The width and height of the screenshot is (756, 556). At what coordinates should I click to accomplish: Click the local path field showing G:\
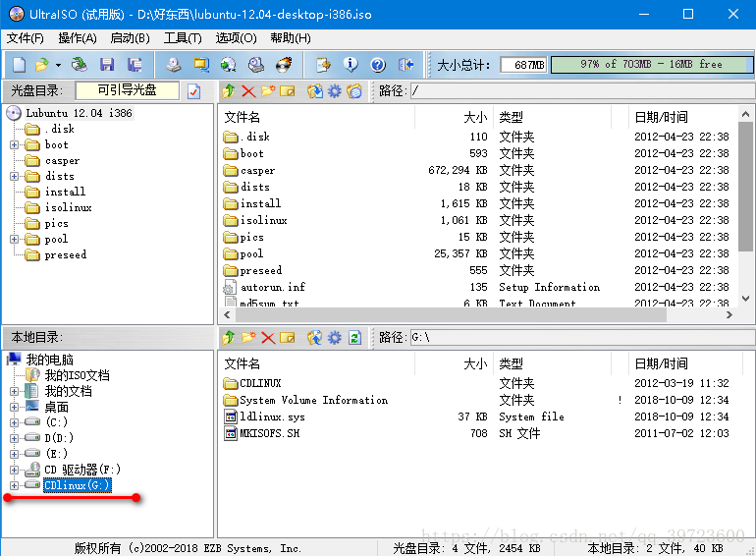tap(582, 337)
